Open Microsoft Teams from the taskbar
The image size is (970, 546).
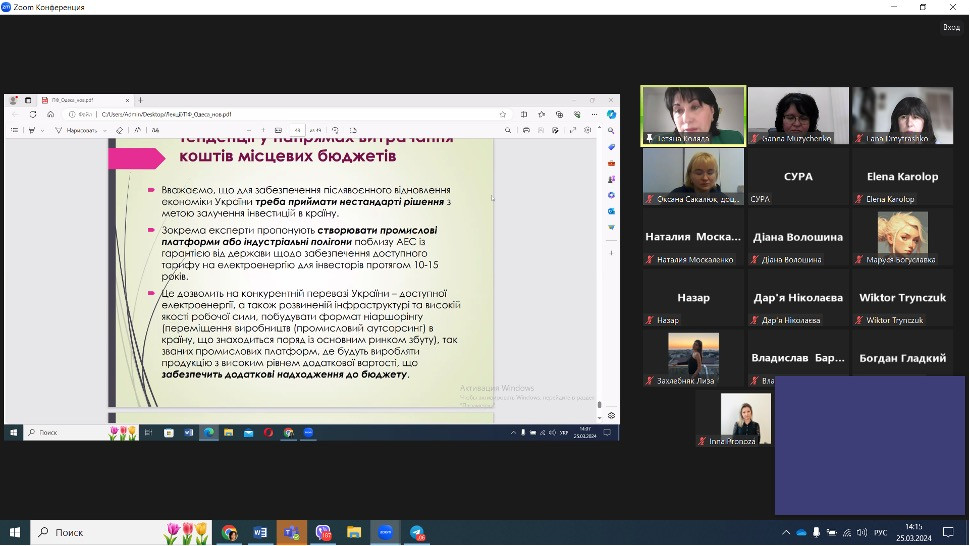(292, 532)
